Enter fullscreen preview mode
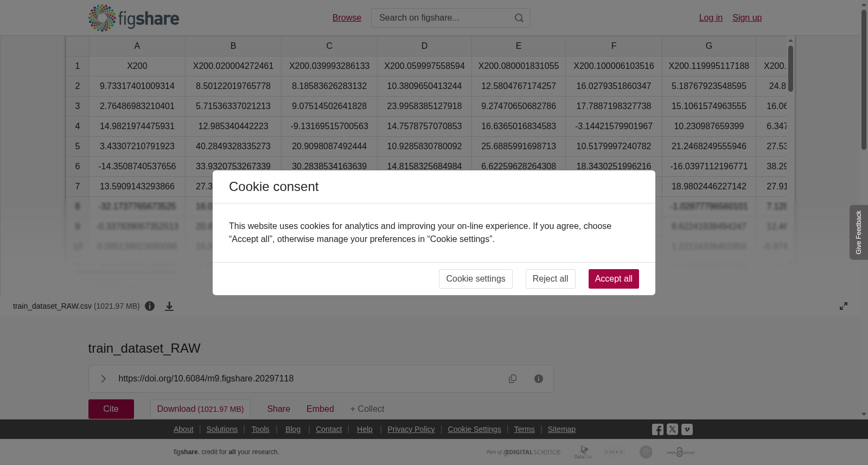The image size is (868, 465). pyautogui.click(x=844, y=306)
